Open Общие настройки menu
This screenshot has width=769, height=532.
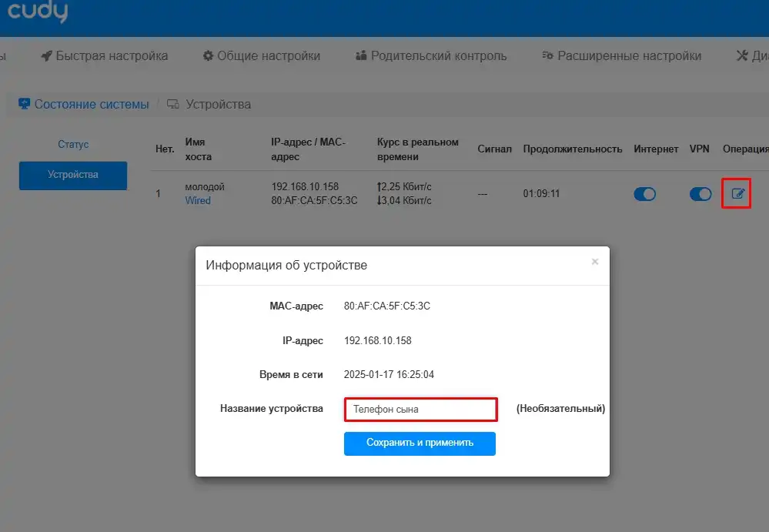point(262,56)
